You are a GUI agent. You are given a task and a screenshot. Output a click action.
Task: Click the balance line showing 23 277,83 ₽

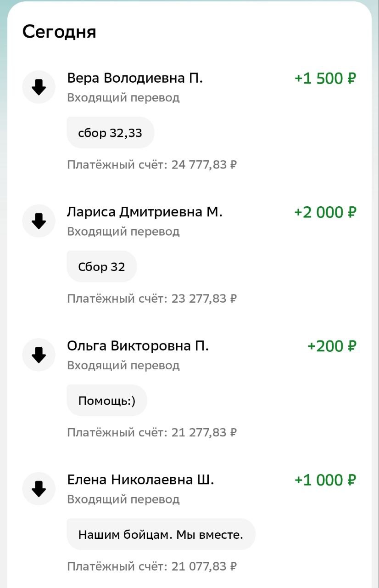pyautogui.click(x=152, y=299)
